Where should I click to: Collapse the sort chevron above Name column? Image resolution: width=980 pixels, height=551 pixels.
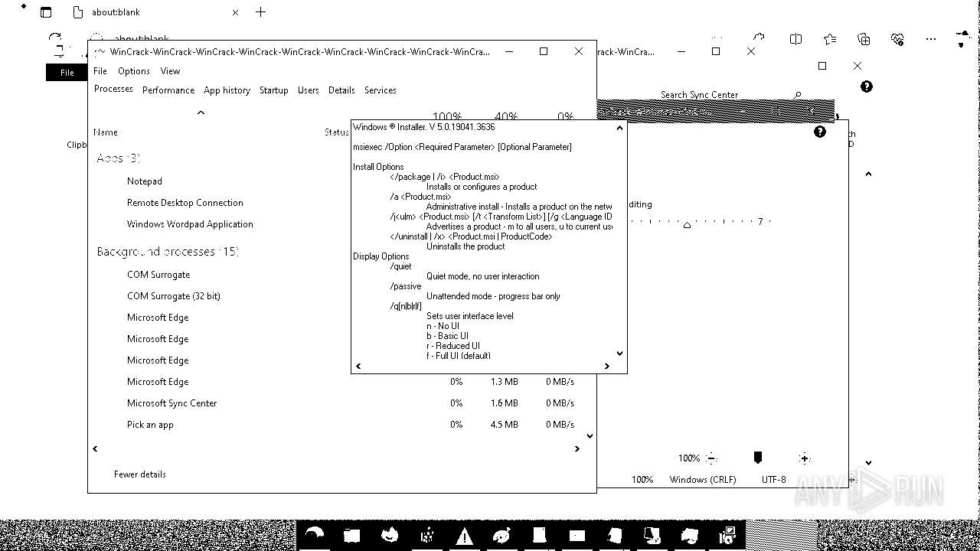pyautogui.click(x=201, y=112)
